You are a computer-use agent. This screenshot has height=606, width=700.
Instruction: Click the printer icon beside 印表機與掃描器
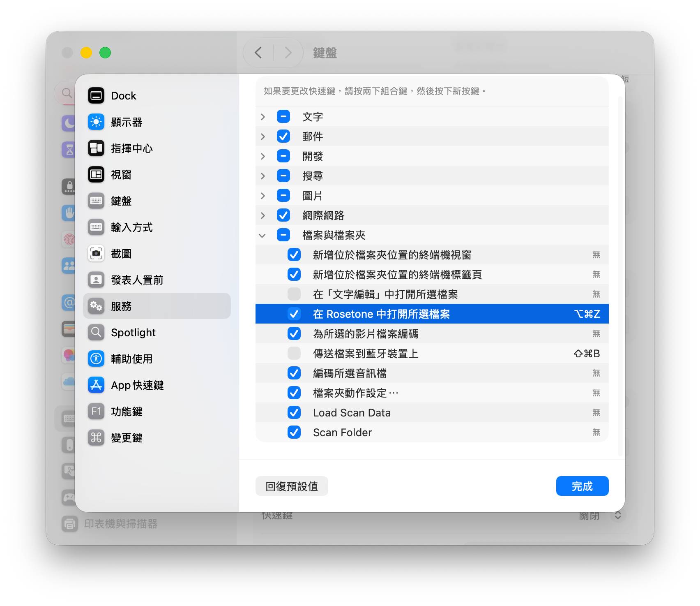point(70,524)
